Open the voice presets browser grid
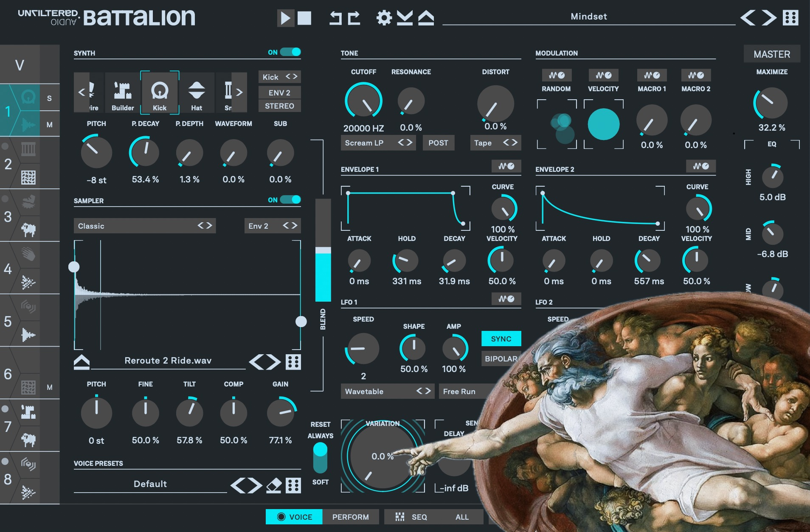This screenshot has width=810, height=532. 293,485
